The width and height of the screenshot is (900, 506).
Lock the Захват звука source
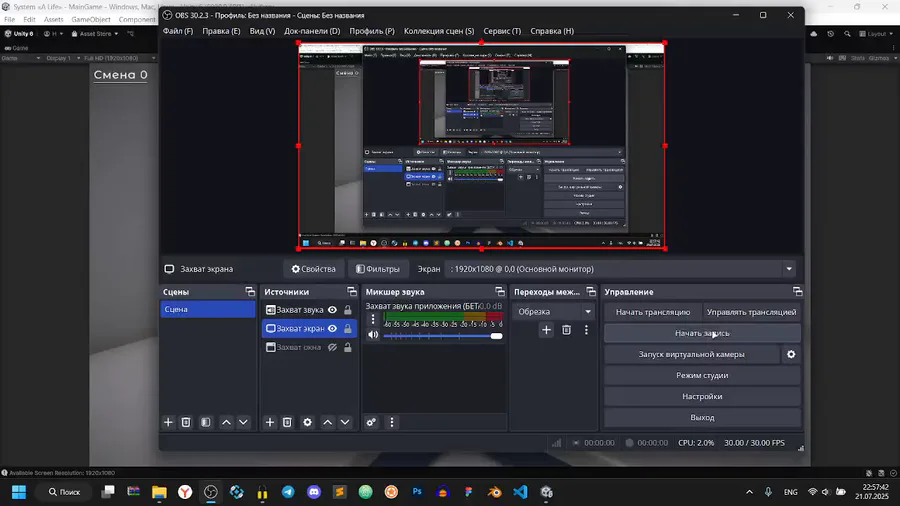click(x=348, y=310)
